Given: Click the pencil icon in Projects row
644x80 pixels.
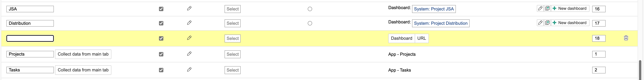Looking at the screenshot, I should (189, 54).
